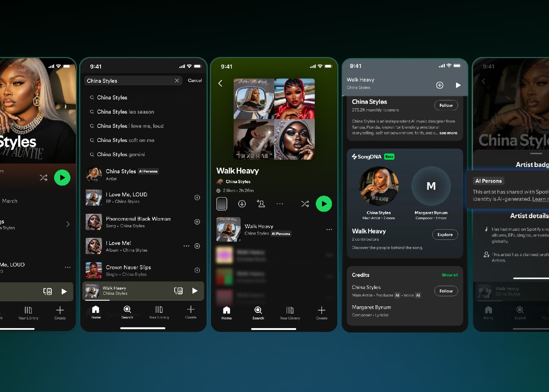Open the Walk Heavy playlist cover collage
The image size is (549, 392).
click(274, 119)
